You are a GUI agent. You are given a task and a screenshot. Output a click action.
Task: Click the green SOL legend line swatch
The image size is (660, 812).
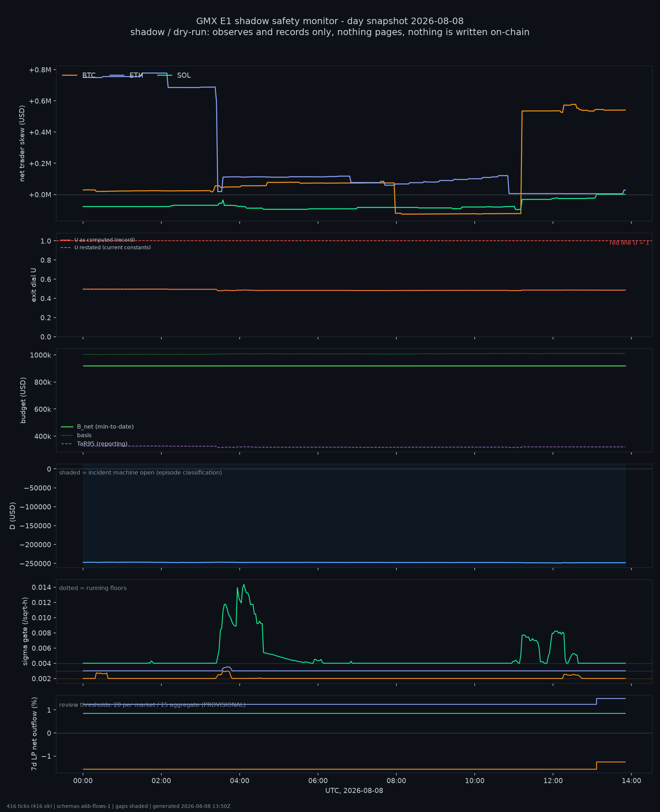[x=165, y=75]
